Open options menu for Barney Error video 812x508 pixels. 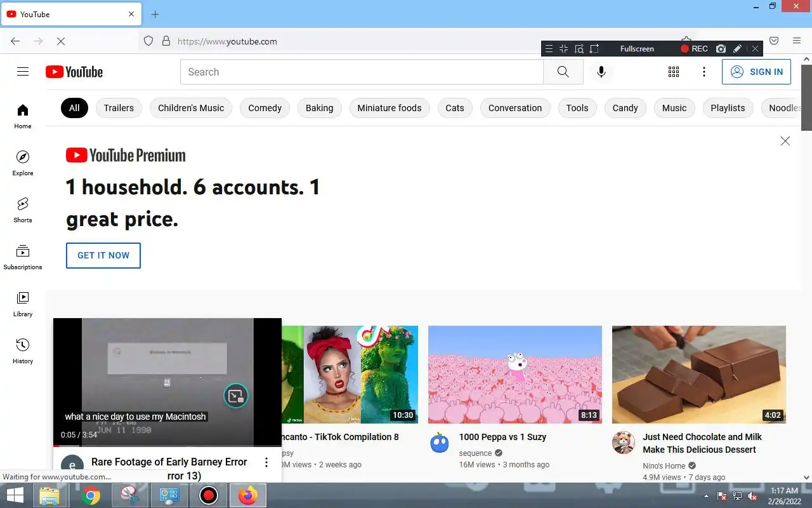point(266,462)
